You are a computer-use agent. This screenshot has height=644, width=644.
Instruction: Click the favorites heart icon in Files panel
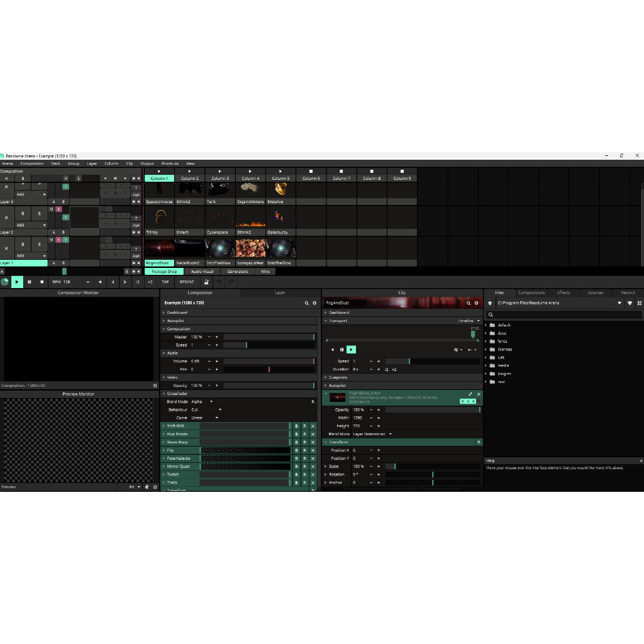coord(630,303)
